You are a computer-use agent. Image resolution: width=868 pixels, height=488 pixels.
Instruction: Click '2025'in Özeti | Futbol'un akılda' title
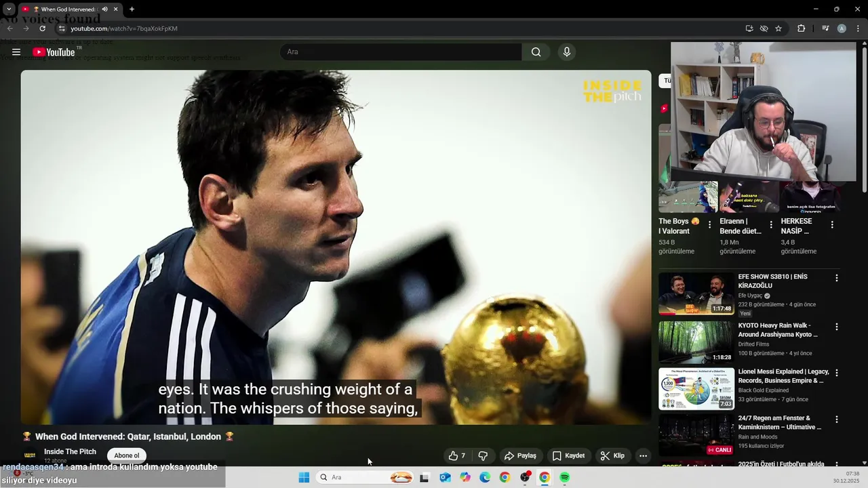coord(781,464)
